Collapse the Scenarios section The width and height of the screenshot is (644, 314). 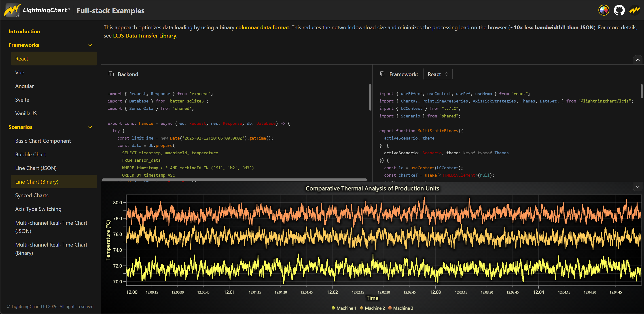90,127
